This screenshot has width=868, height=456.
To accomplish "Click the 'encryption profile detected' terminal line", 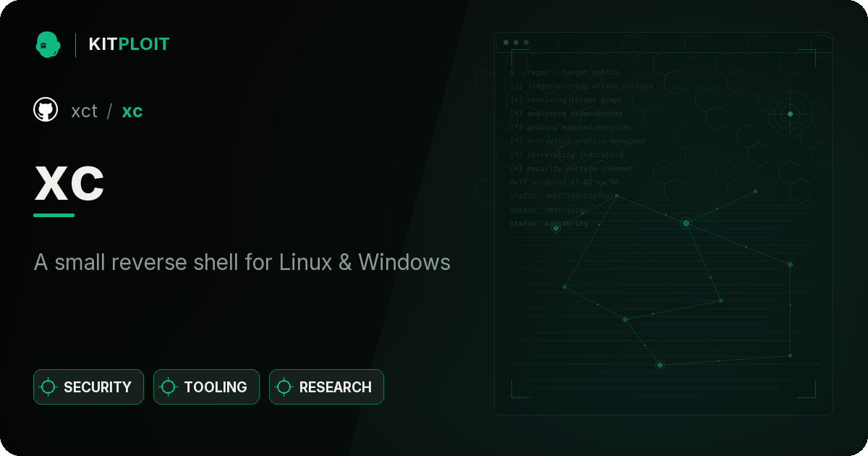I will pyautogui.click(x=577, y=141).
